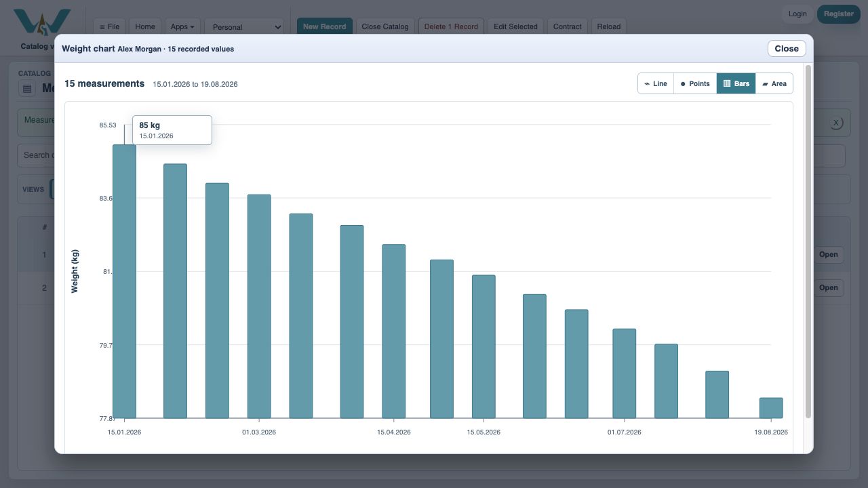Select the Bars chart mode
Image resolution: width=868 pixels, height=488 pixels.
736,83
